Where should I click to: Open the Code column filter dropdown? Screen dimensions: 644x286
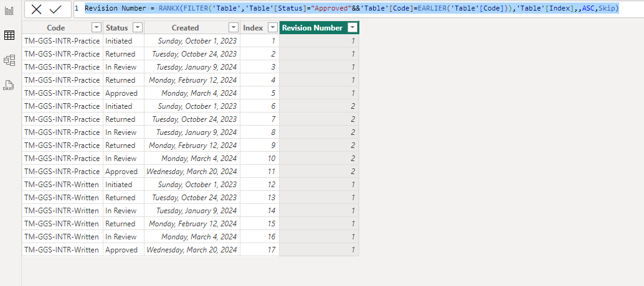tap(96, 27)
